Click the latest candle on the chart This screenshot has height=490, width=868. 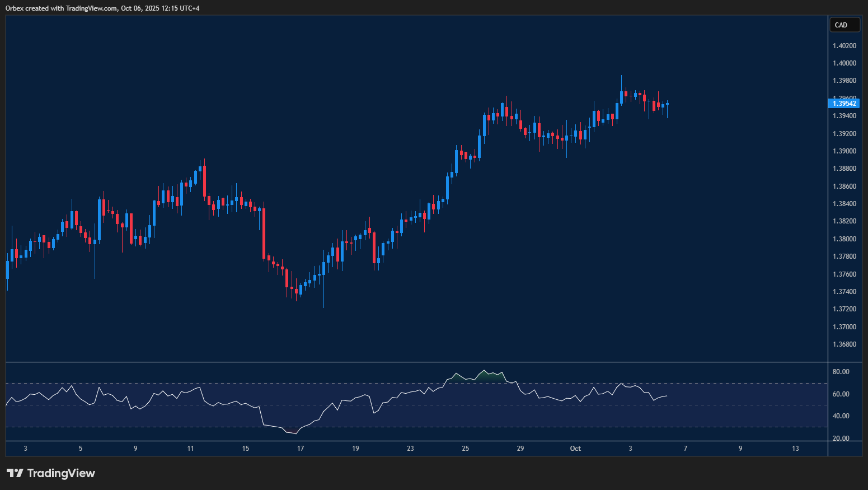pos(667,105)
